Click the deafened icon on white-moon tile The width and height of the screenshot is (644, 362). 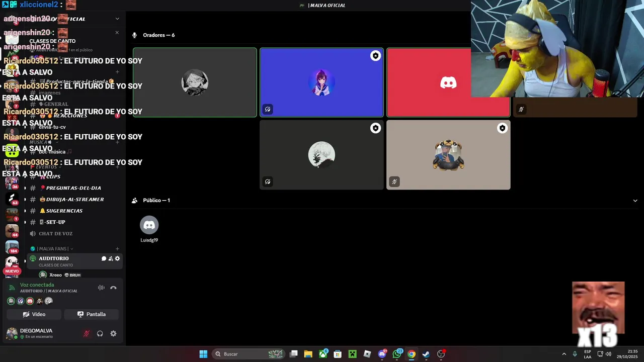point(268,182)
